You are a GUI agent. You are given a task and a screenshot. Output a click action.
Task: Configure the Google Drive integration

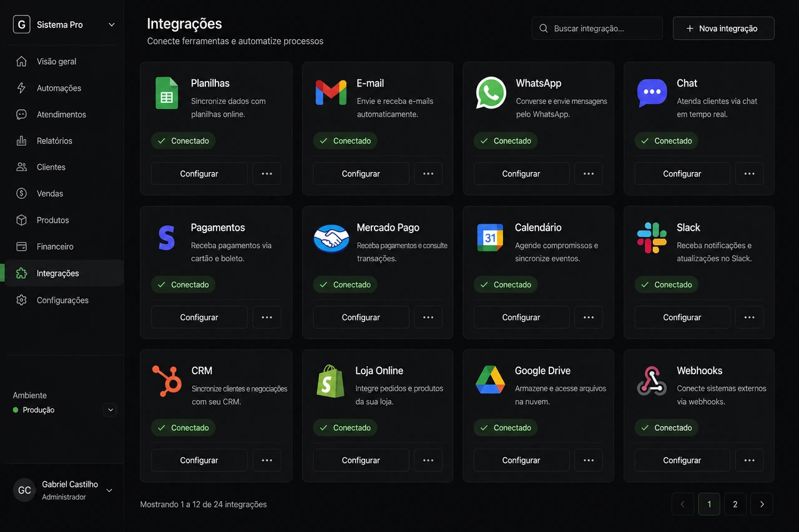pos(521,460)
